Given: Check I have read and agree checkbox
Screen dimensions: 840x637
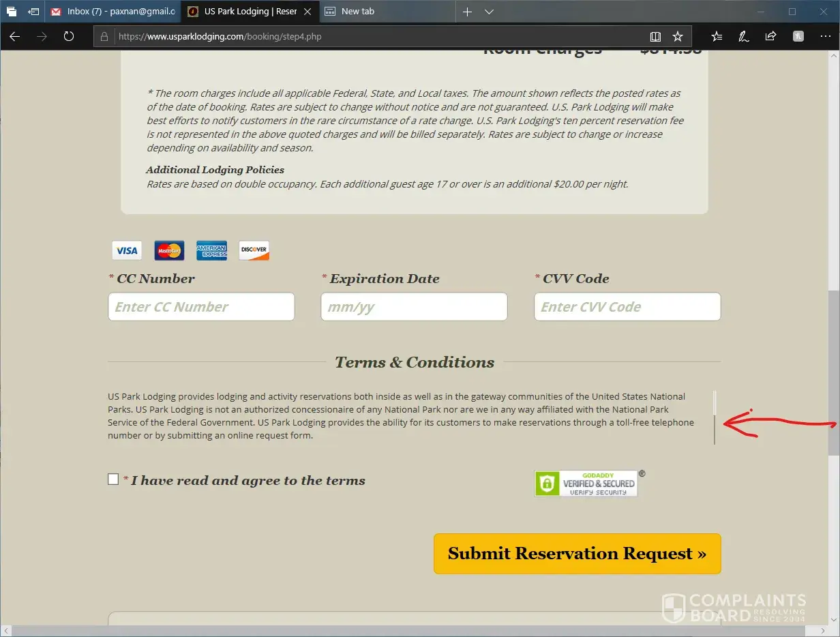Looking at the screenshot, I should click(x=113, y=479).
